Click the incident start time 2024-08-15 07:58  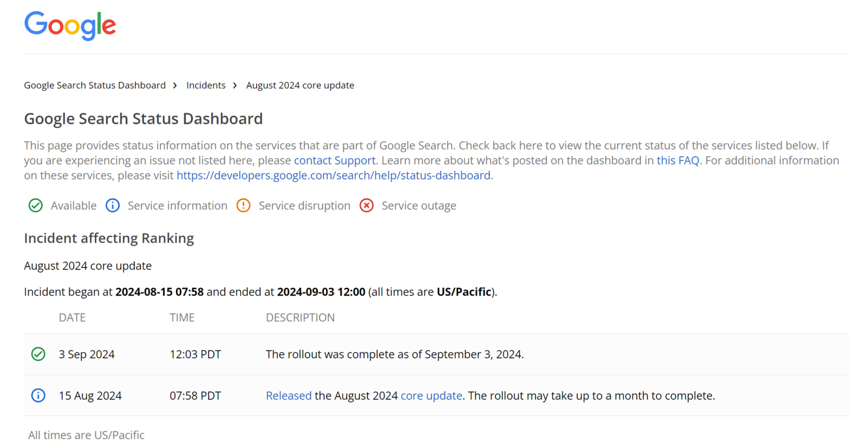(x=159, y=292)
